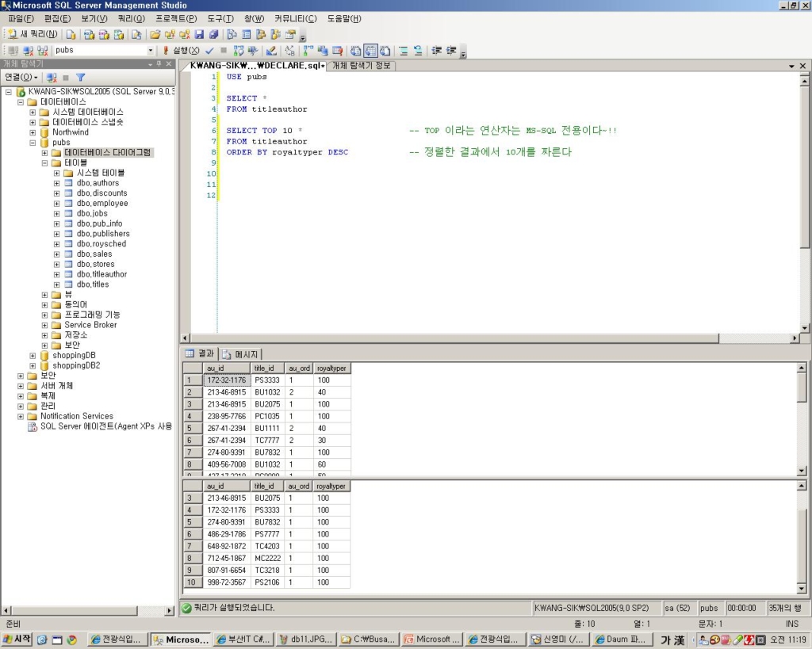The height and width of the screenshot is (649, 812).
Task: Open the pubs database dropdown
Action: pyautogui.click(x=150, y=50)
